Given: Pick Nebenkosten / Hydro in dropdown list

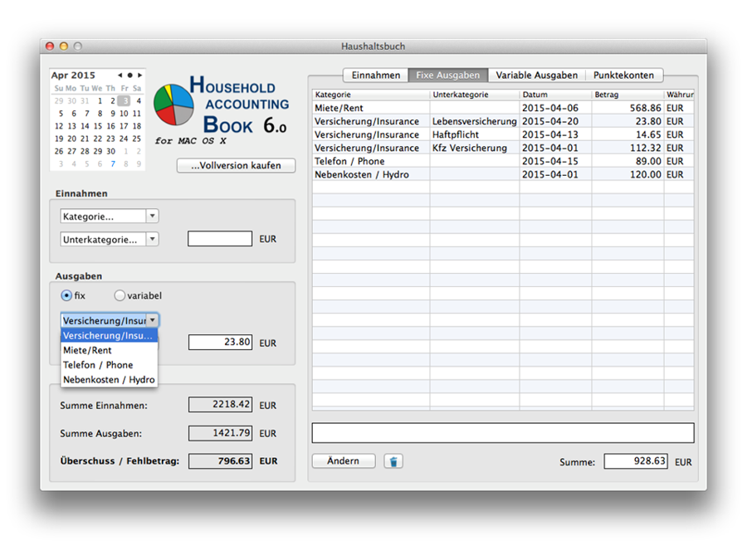Looking at the screenshot, I should coord(108,380).
